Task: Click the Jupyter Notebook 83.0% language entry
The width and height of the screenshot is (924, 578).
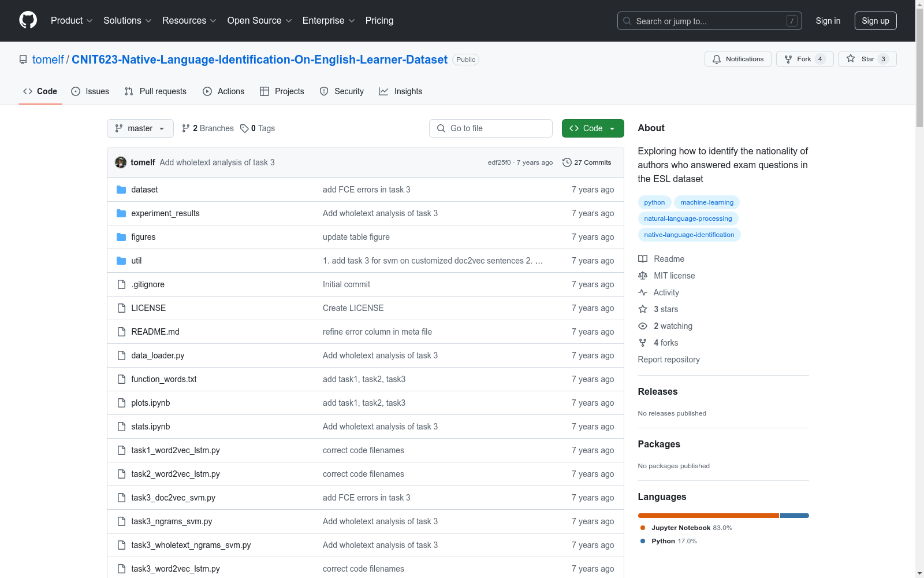Action: pos(687,528)
